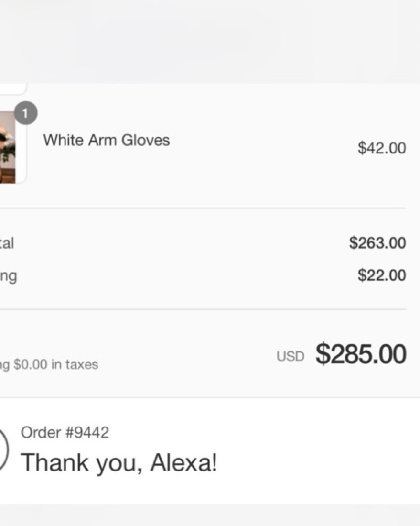This screenshot has width=420, height=526.
Task: Select the Order #9442 text
Action: point(65,433)
